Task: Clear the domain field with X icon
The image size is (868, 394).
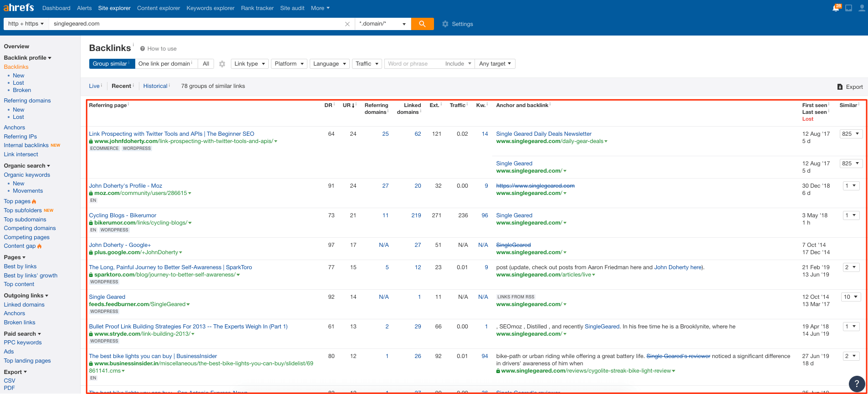Action: coord(347,24)
